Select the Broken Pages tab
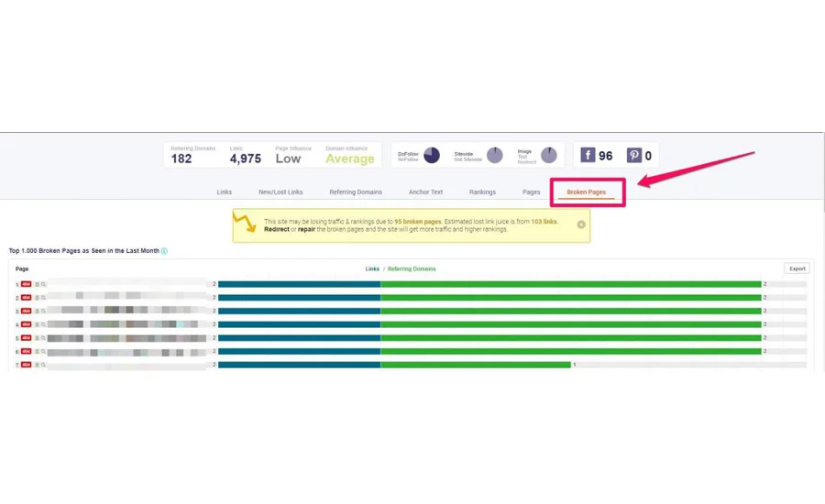This screenshot has height=504, width=825. (586, 192)
